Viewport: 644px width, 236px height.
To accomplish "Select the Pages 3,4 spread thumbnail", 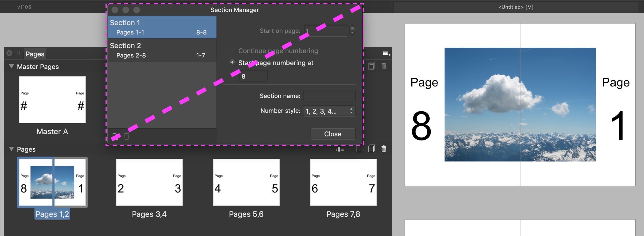I will click(x=149, y=182).
